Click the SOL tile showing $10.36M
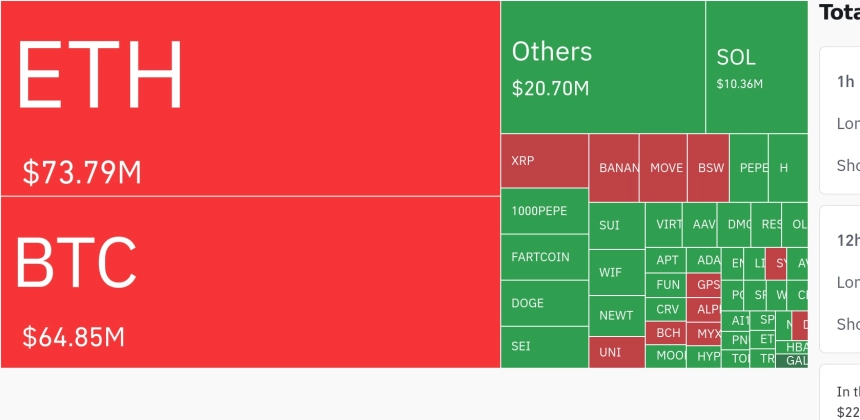The height and width of the screenshot is (420, 860). (x=757, y=67)
